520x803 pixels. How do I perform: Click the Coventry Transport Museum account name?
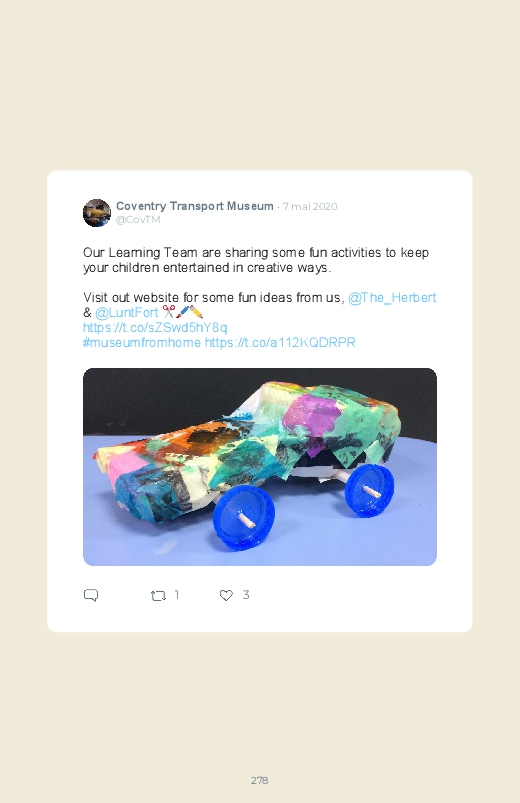[195, 206]
